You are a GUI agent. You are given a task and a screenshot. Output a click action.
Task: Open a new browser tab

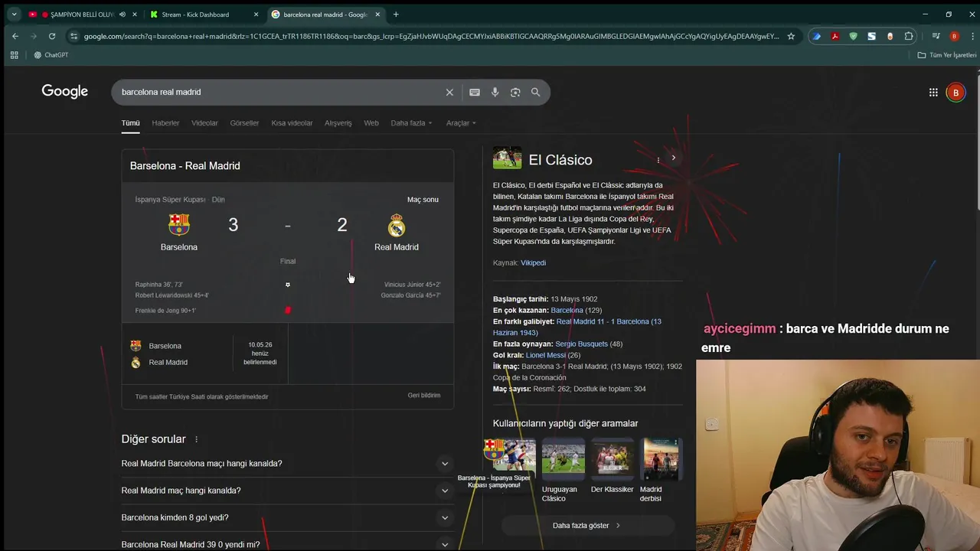point(396,15)
